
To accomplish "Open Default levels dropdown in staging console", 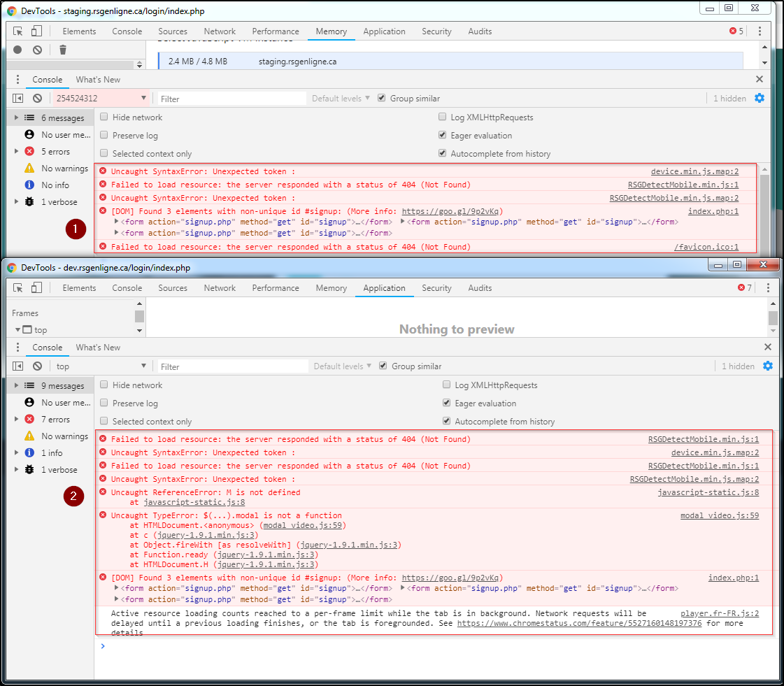I will pos(341,99).
